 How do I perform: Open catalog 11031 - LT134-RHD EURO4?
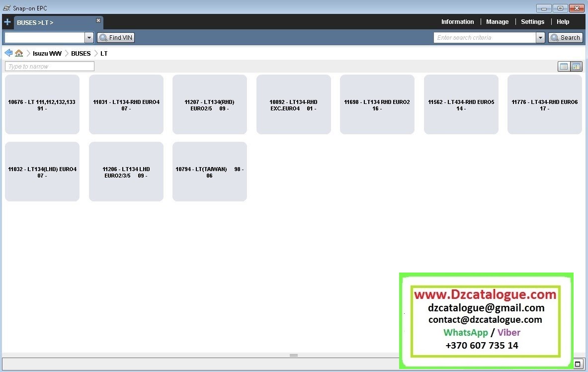(x=126, y=104)
